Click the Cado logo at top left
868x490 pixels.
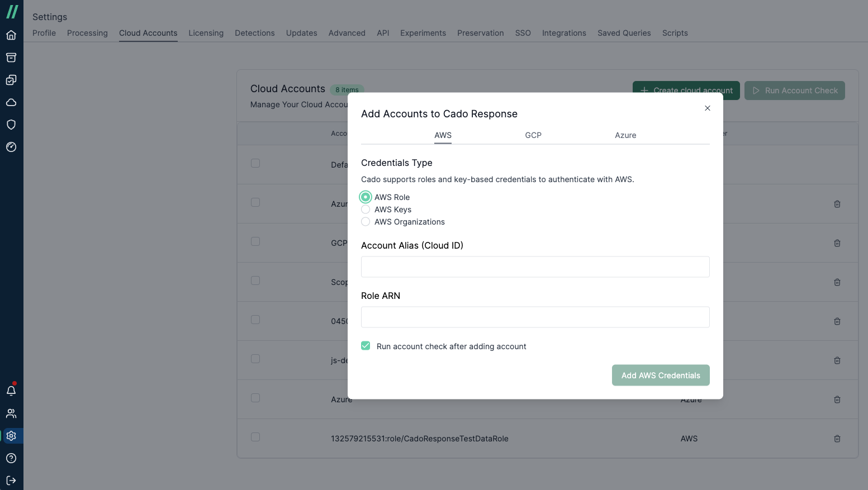tap(12, 12)
